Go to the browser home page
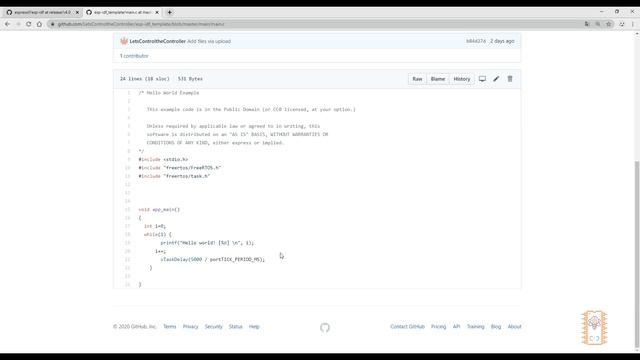The width and height of the screenshot is (640, 360). pos(39,24)
